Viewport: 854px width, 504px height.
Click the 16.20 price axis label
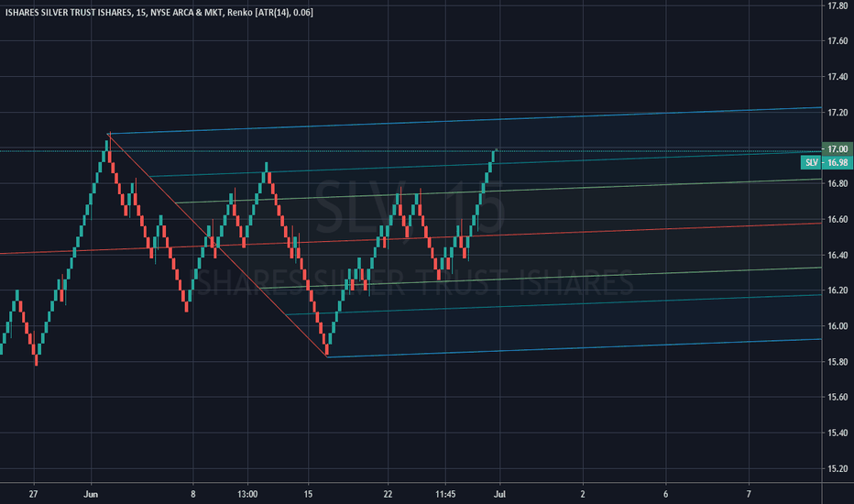click(x=838, y=290)
